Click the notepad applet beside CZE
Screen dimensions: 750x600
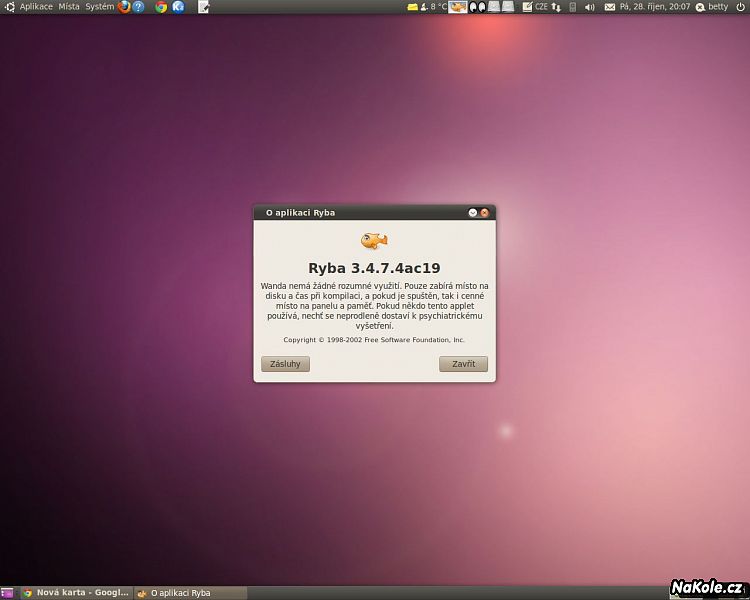click(527, 7)
